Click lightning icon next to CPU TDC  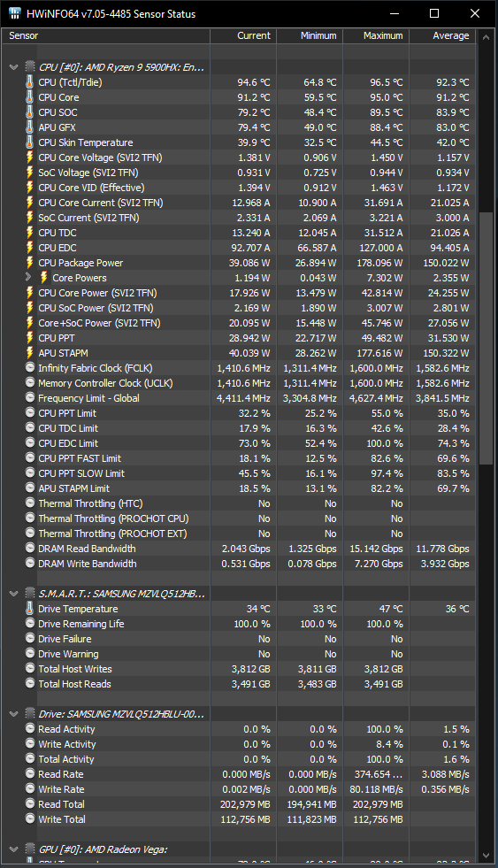30,233
